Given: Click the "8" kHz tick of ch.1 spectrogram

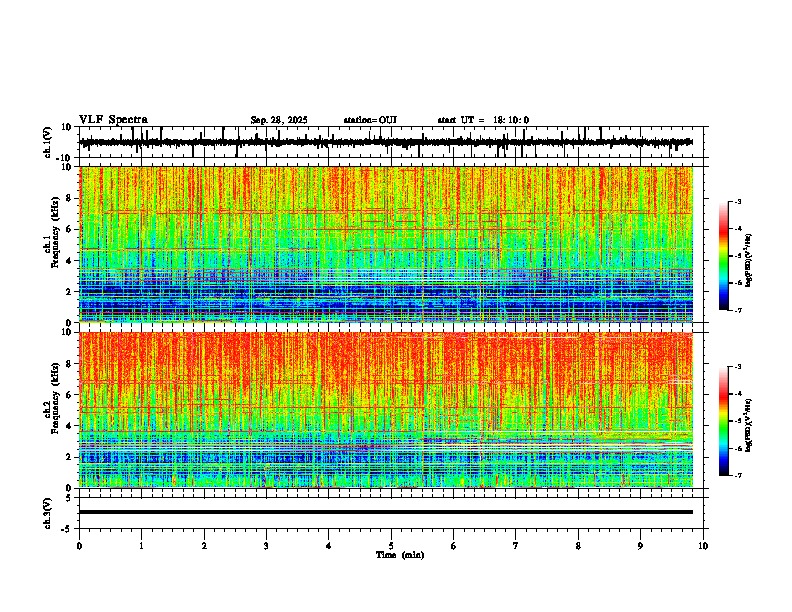Looking at the screenshot, I should (69, 198).
